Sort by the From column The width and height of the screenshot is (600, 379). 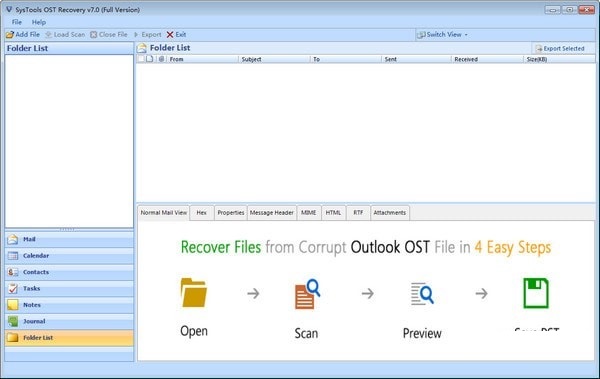pyautogui.click(x=203, y=59)
